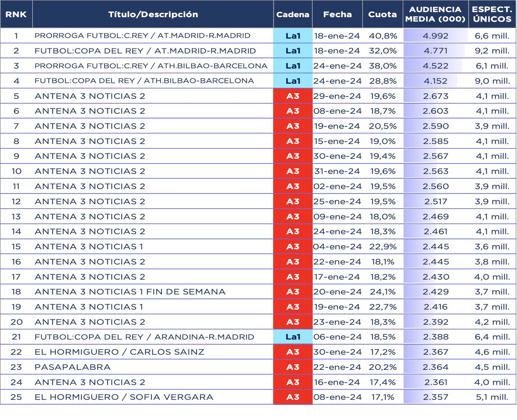Click date 22-ene-24 in rank 16 row
Screen dimensions: 517x420
tap(337, 262)
